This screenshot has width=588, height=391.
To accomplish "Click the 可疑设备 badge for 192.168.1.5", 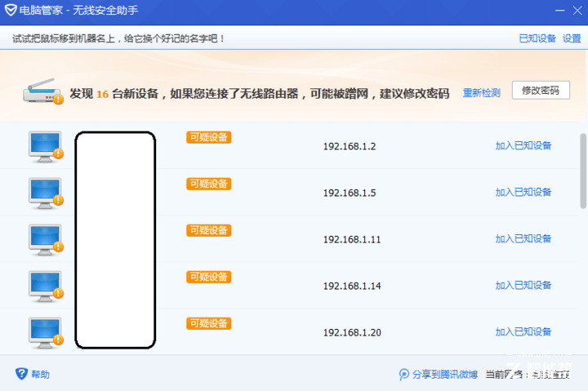I will click(208, 184).
